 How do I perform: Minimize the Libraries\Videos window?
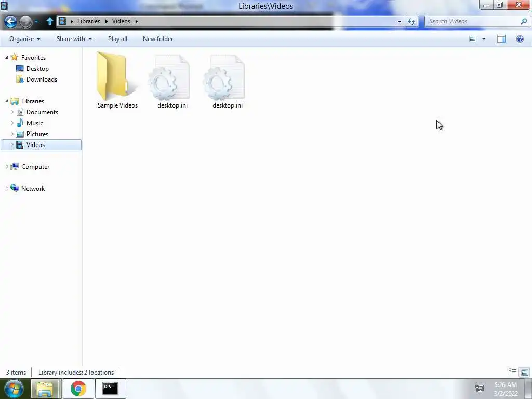(486, 5)
